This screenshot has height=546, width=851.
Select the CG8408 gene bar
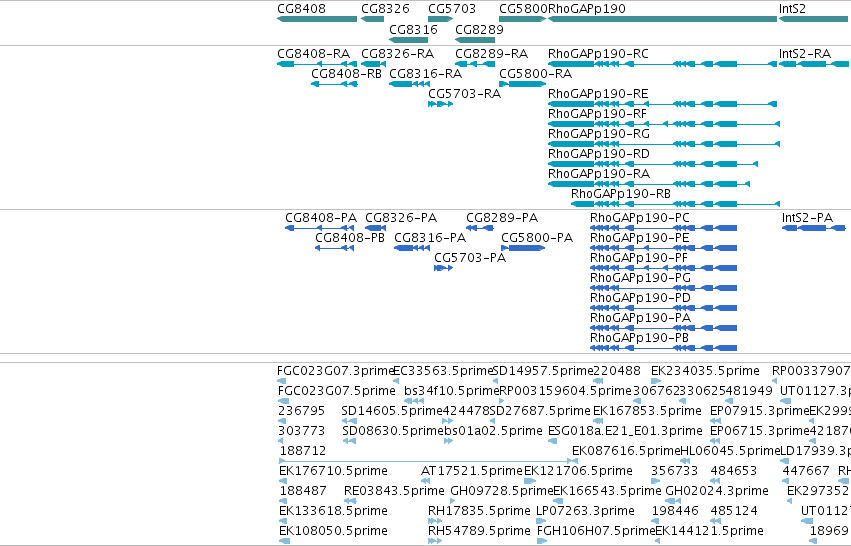(317, 19)
